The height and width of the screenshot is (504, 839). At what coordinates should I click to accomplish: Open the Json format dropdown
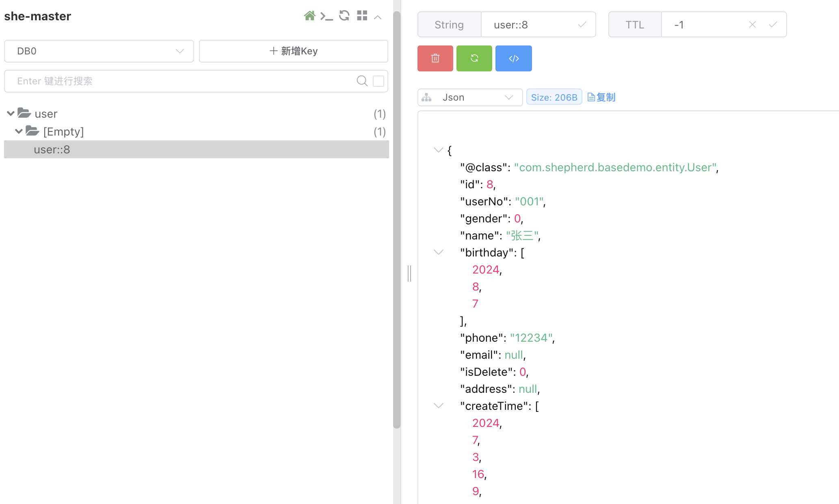coord(470,97)
